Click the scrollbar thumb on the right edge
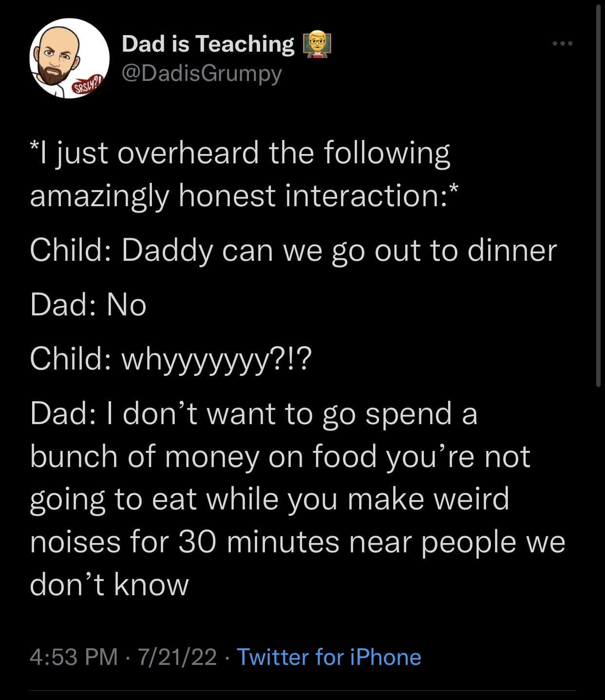The height and width of the screenshot is (700, 605). pyautogui.click(x=599, y=195)
